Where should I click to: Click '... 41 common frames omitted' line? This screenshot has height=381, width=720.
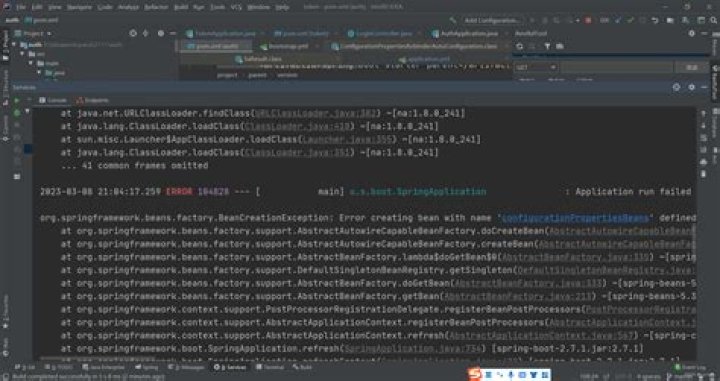135,165
